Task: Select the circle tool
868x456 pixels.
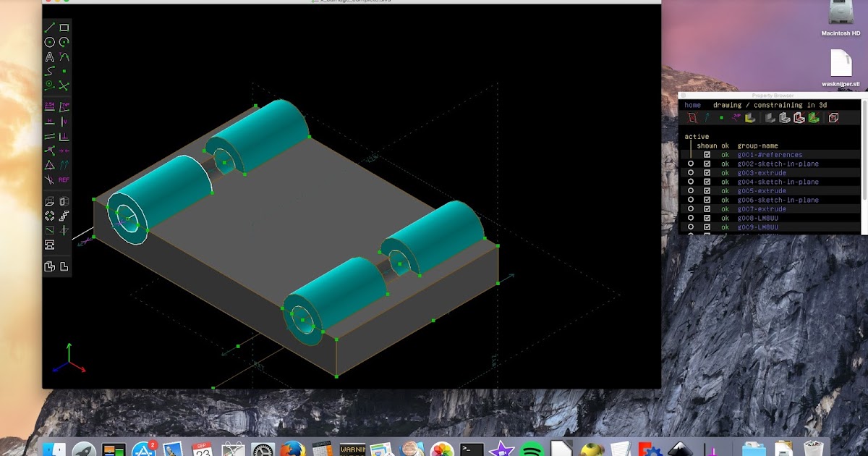Action: pos(49,42)
